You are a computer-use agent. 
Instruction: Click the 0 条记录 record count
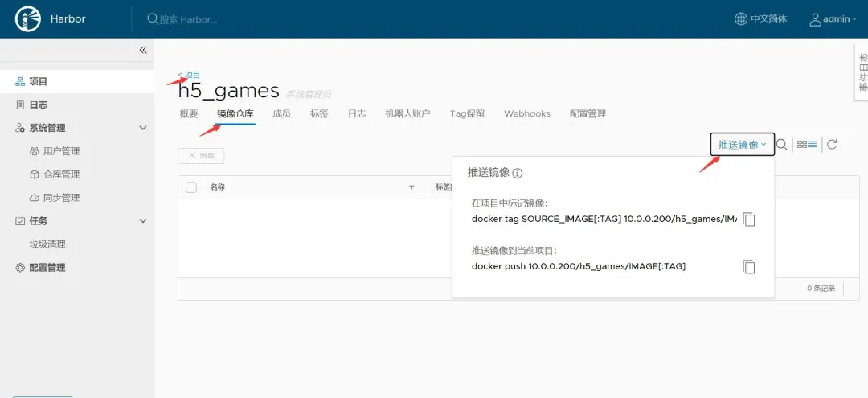(821, 289)
